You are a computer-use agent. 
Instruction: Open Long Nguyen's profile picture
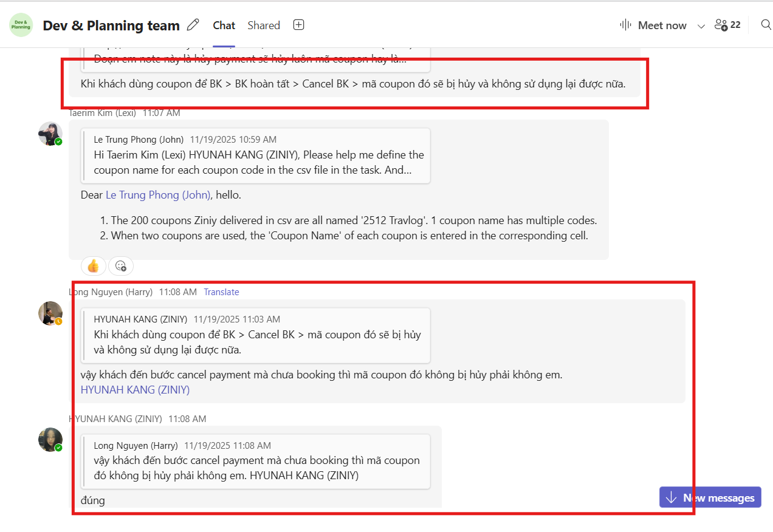pyautogui.click(x=50, y=313)
